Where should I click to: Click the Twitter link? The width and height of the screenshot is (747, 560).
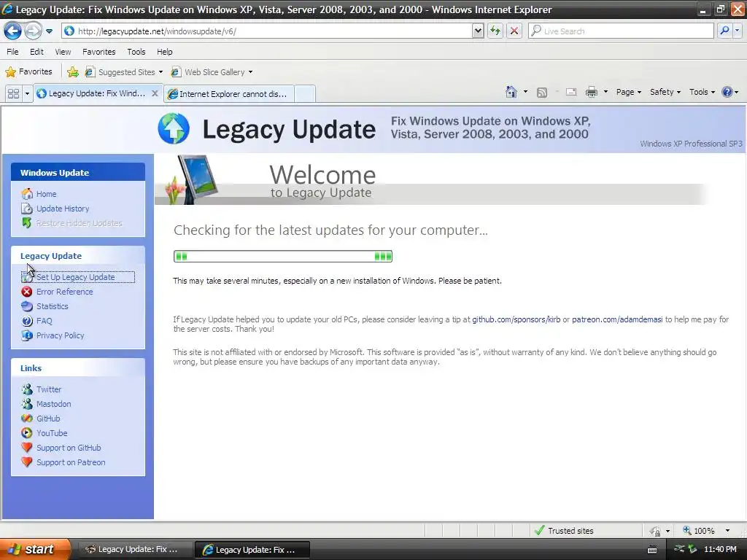click(x=49, y=389)
